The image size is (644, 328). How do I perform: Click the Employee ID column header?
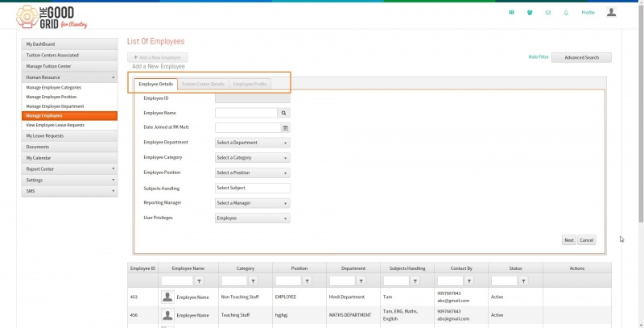(x=142, y=268)
